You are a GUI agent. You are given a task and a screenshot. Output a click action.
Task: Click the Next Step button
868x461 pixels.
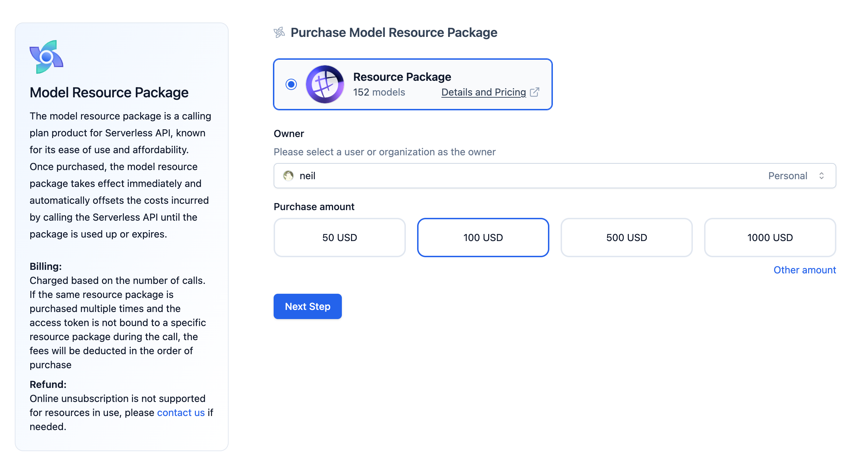[x=307, y=306]
